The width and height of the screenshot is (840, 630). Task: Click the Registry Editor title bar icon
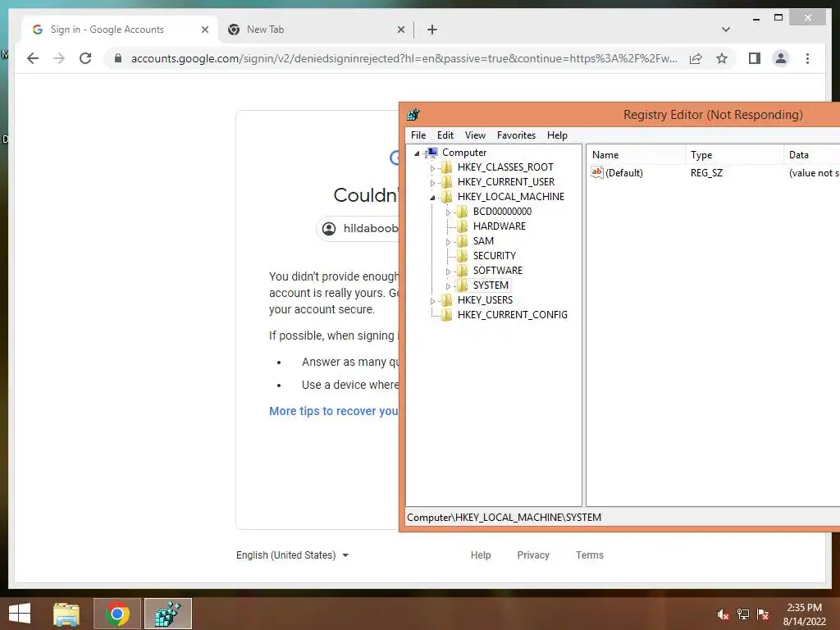(x=413, y=115)
